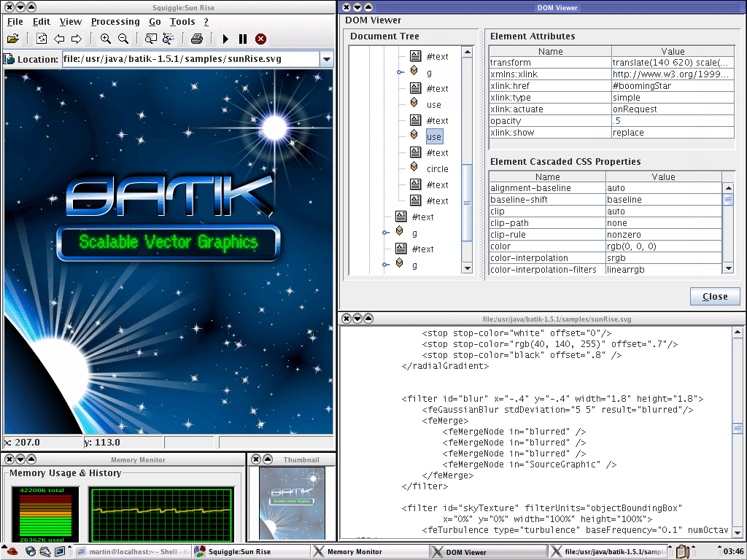747x560 pixels.
Task: Click the mail icon in the panel
Action: 45,551
